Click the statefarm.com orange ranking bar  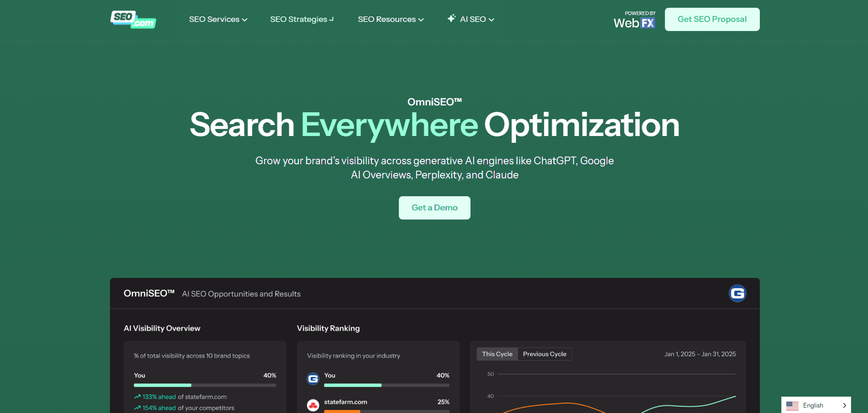[x=342, y=411]
